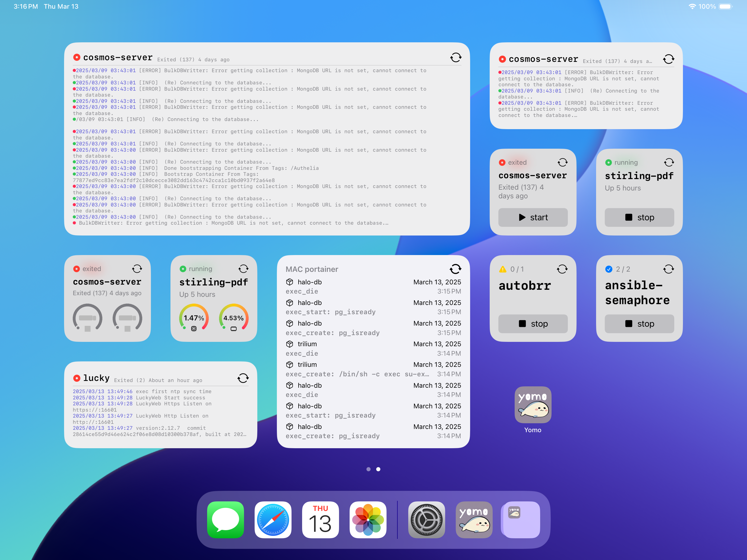Refresh the ansible-semaphore widget
The image size is (747, 560).
(x=668, y=269)
